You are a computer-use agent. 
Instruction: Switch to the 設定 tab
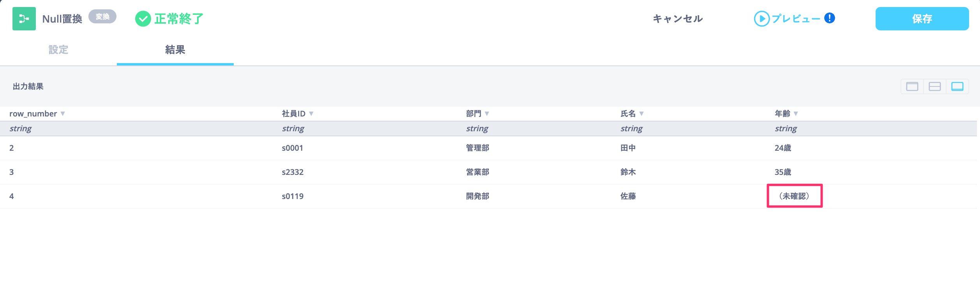point(58,50)
